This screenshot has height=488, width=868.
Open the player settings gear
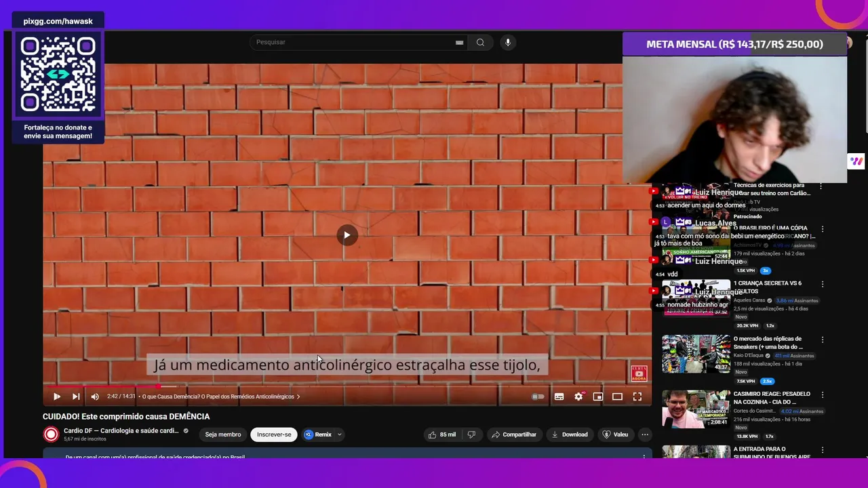pyautogui.click(x=578, y=396)
